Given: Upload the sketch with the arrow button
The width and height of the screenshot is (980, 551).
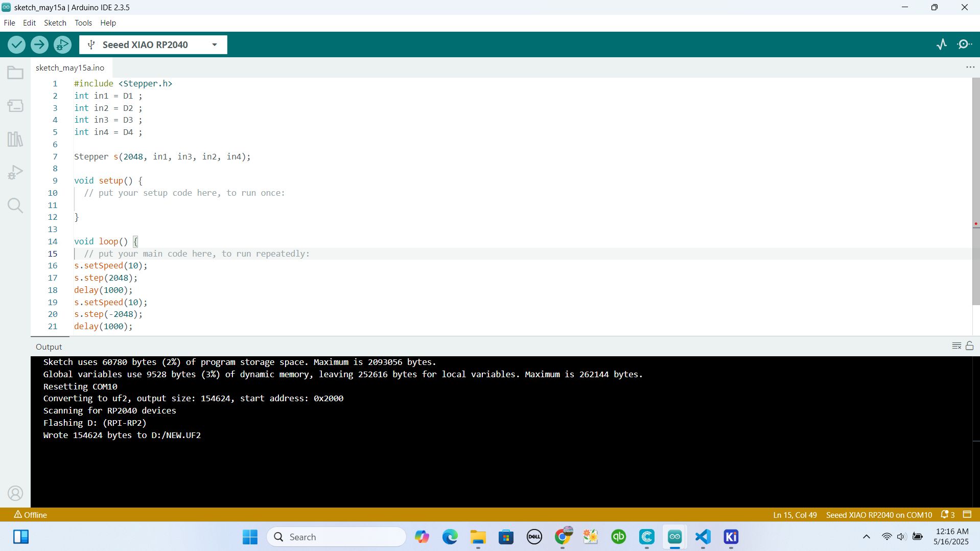Looking at the screenshot, I should tap(39, 44).
